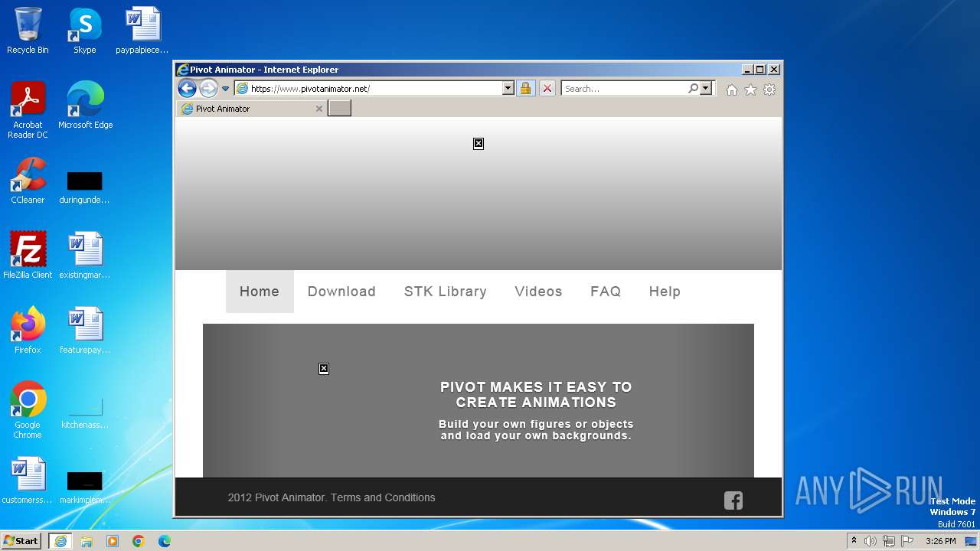The height and width of the screenshot is (551, 980).
Task: Open the Help page
Action: pos(665,292)
